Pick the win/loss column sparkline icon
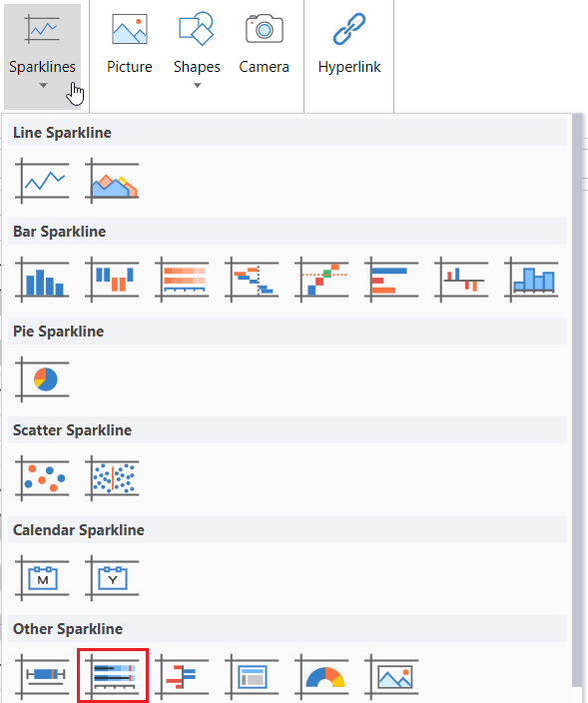The image size is (588, 703). tap(112, 280)
